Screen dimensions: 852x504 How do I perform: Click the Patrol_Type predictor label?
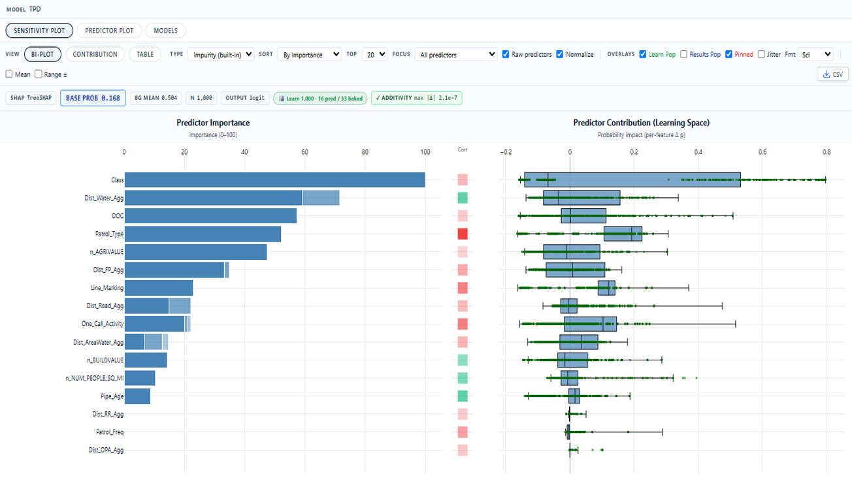pos(109,234)
